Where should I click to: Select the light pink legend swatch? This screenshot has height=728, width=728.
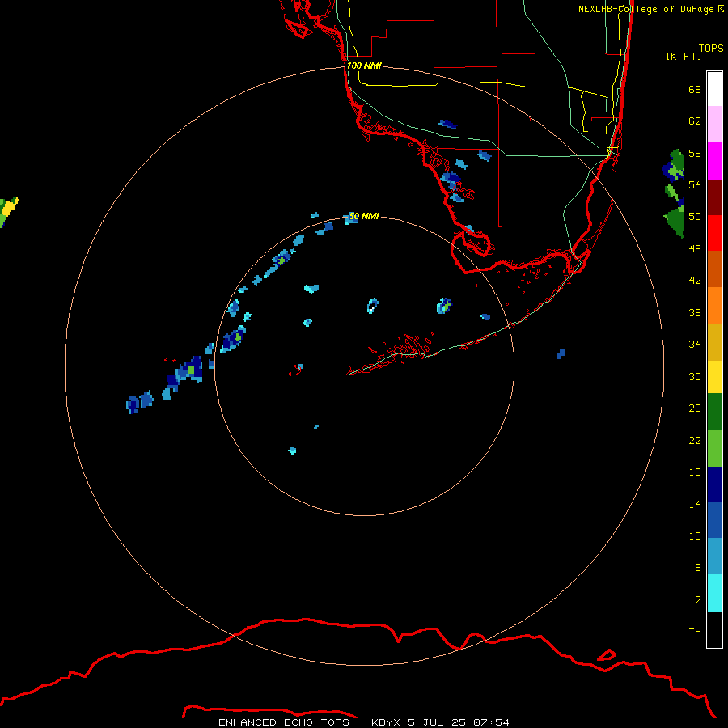714,124
